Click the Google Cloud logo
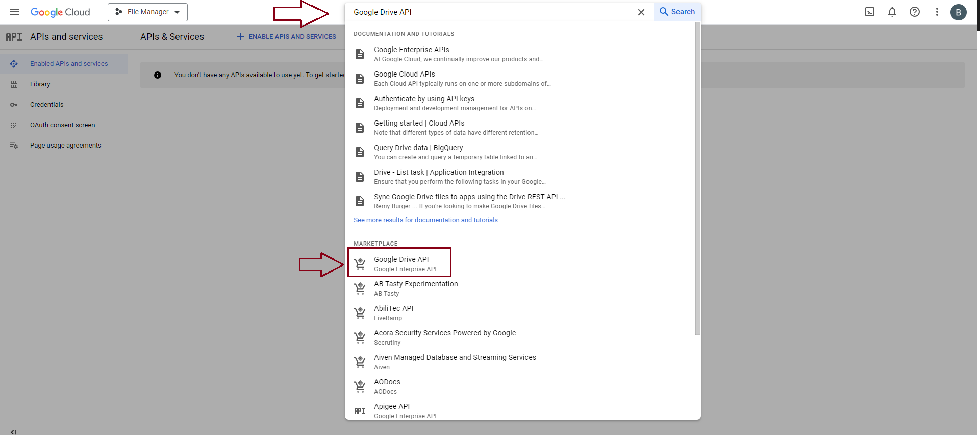Viewport: 980px width, 435px height. [60, 12]
